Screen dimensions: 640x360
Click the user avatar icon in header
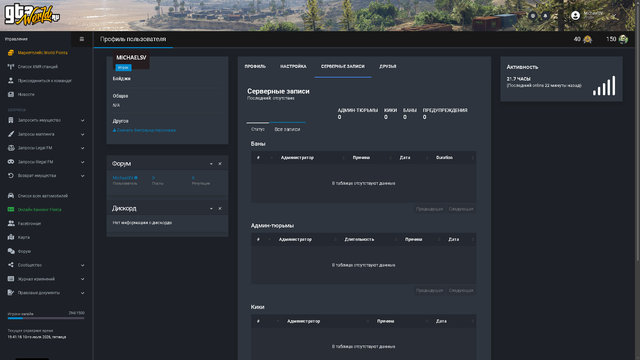pos(576,16)
